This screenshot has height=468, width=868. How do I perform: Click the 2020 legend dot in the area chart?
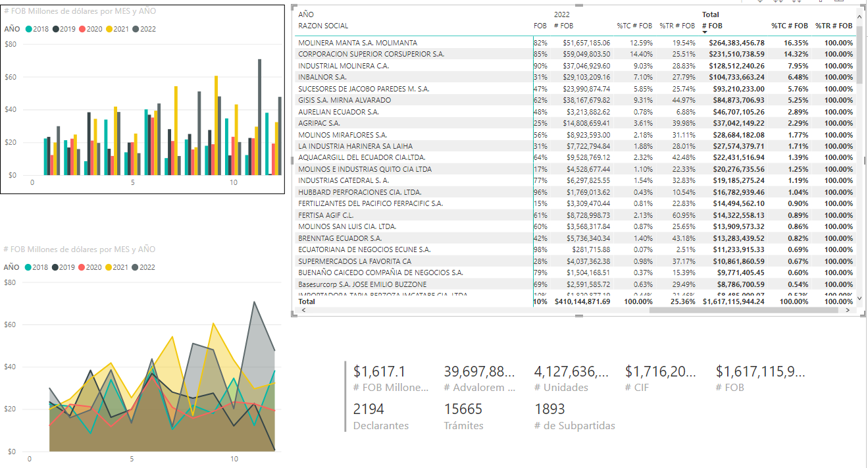tap(82, 267)
